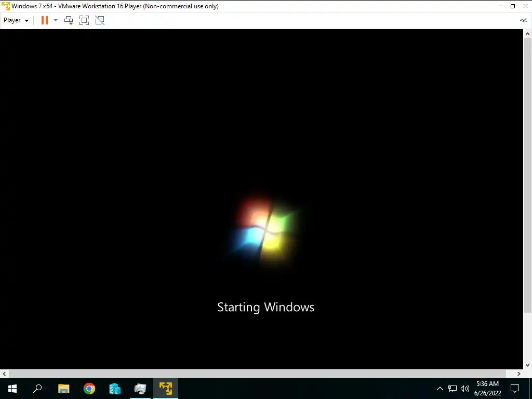
Task: Open network status tray icon
Action: coord(453,389)
